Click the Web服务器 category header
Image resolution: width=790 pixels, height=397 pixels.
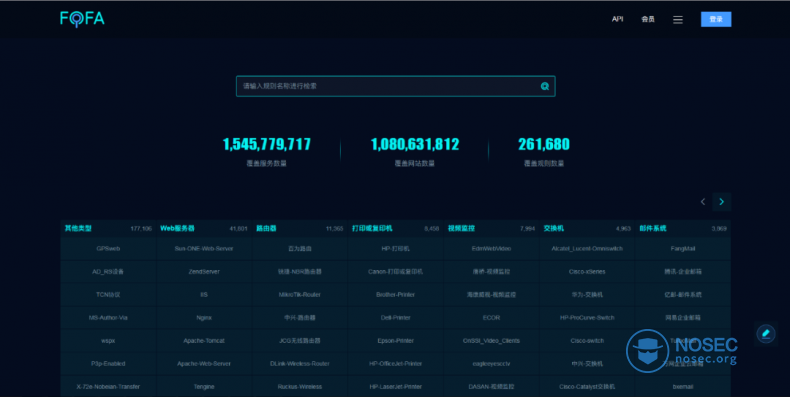[177, 228]
